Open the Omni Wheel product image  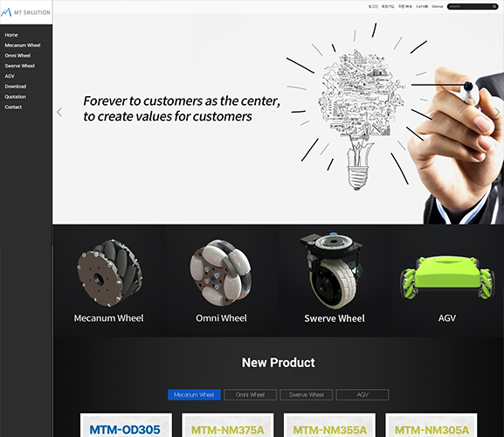pos(221,273)
